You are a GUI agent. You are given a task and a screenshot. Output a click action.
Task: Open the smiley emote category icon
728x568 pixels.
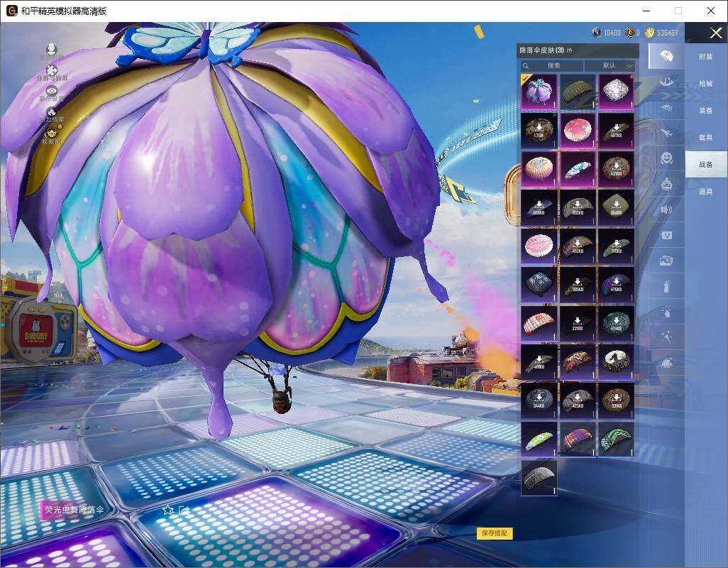666,158
